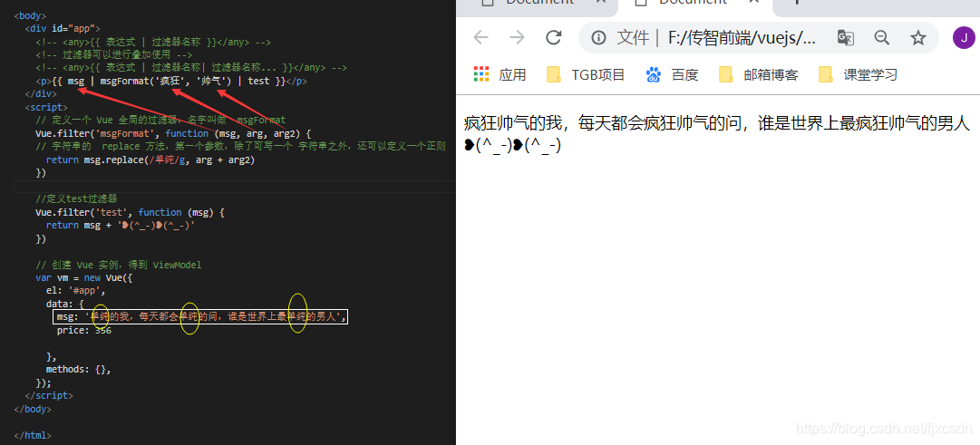980x445 pixels.
Task: Click the var vm = new Vue({ line
Action: click(83, 277)
